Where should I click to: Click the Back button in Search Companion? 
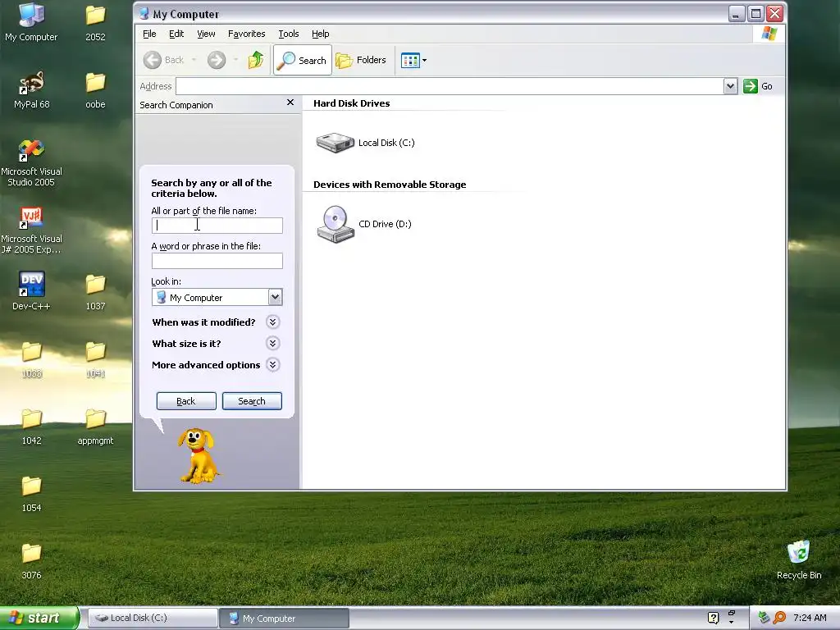click(186, 401)
